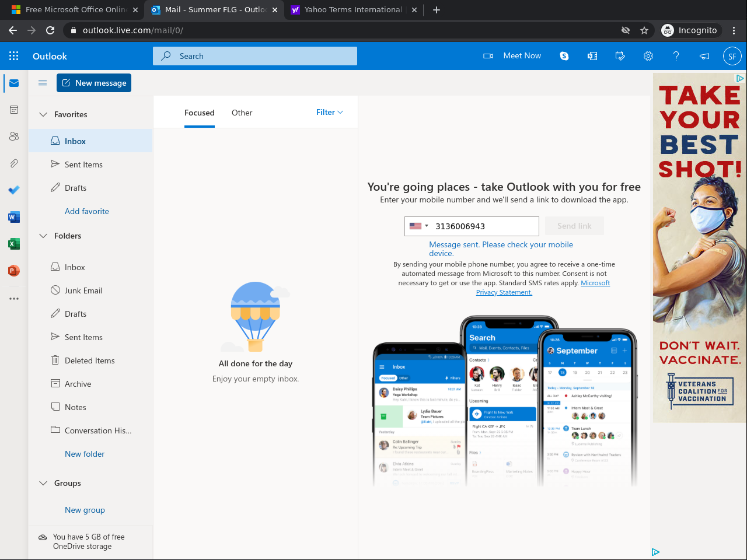Reload the Outlook page
This screenshot has width=747, height=560.
point(50,30)
